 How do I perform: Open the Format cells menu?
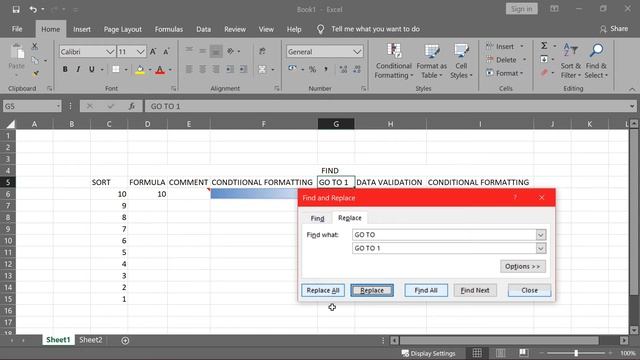[x=505, y=73]
